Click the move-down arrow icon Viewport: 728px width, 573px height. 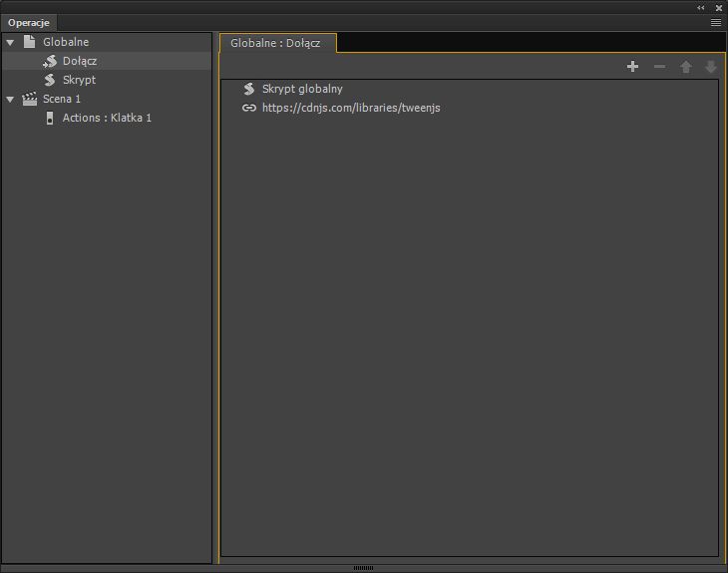[711, 67]
